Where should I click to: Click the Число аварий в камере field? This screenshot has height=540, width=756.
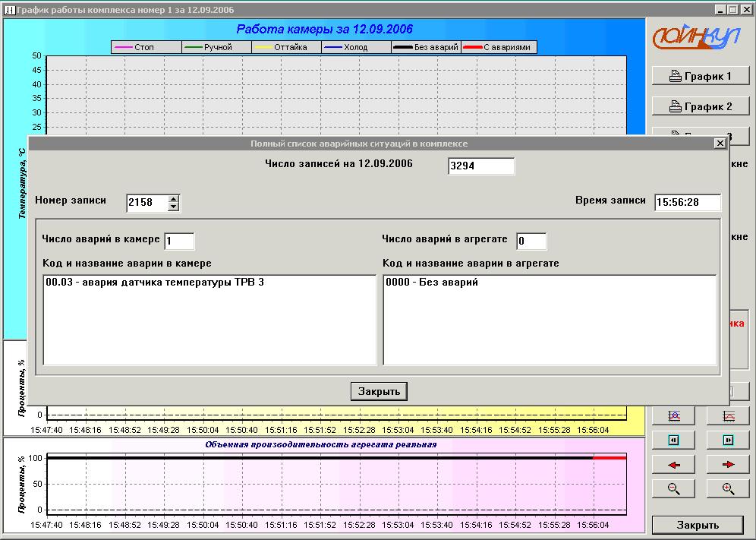point(179,241)
